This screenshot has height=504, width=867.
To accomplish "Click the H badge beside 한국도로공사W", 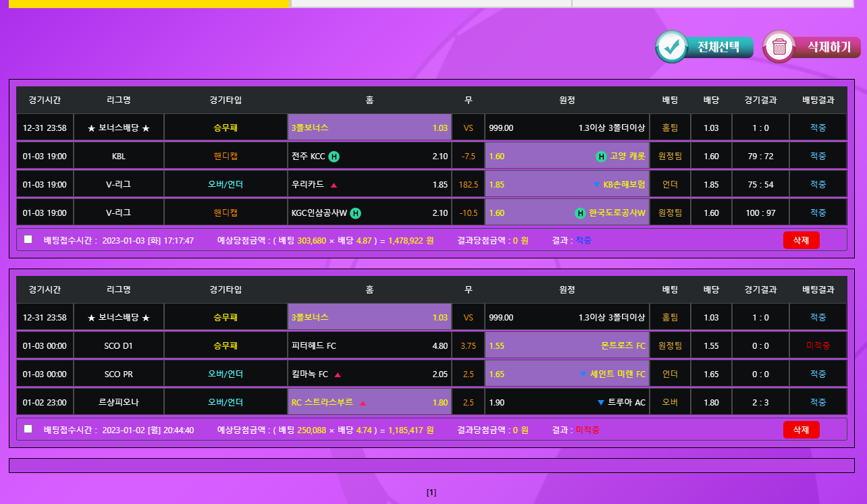I will [x=580, y=213].
